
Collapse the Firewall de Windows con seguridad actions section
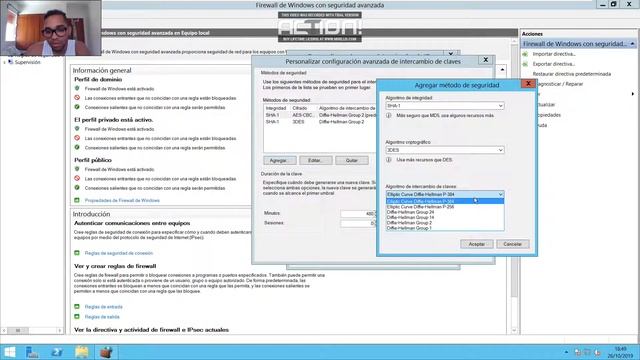pos(632,44)
